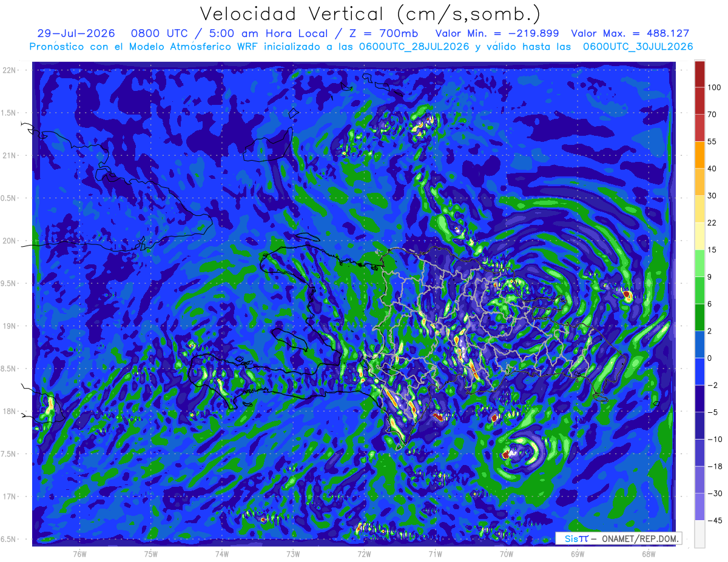Click the white colorbar segment below -45
Screen dimensions: 728x562
pos(699,534)
